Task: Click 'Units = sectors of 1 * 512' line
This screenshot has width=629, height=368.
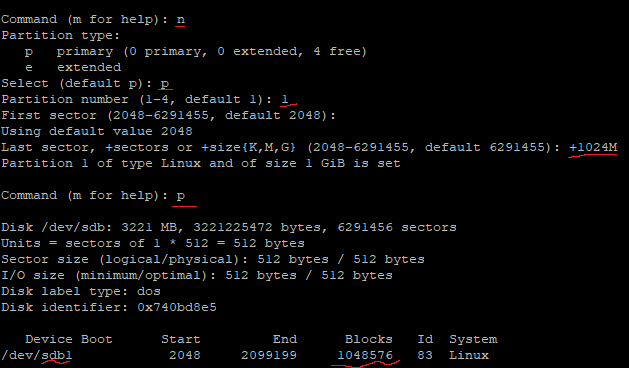Action: tap(153, 244)
